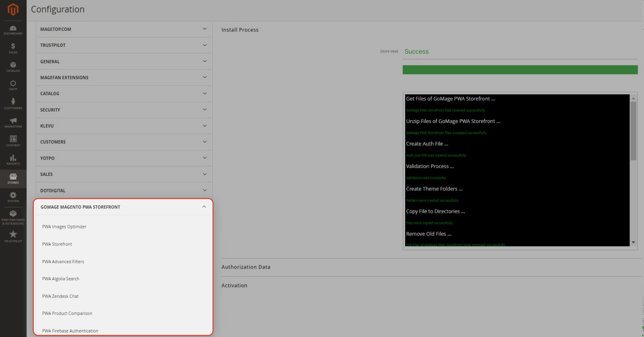Select PWA Storefront item
This screenshot has height=337, width=644.
tap(57, 244)
